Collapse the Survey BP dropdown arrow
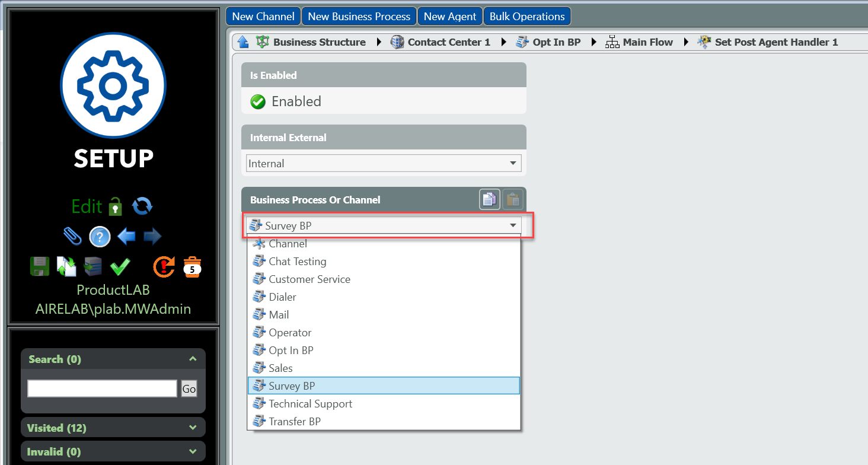Screen dimensions: 868x465 pyautogui.click(x=512, y=226)
